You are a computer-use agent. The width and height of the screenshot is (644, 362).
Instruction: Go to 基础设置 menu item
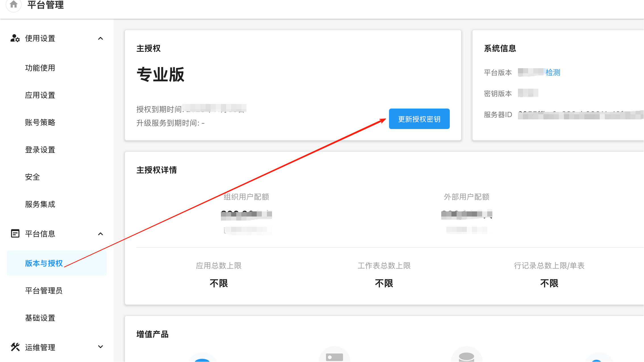(40, 318)
